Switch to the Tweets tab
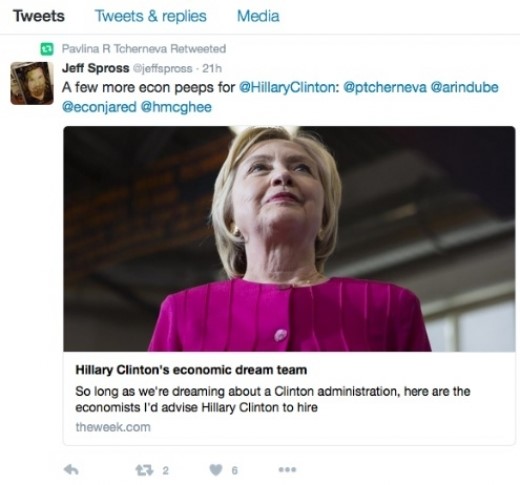520x485 pixels. 39,16
